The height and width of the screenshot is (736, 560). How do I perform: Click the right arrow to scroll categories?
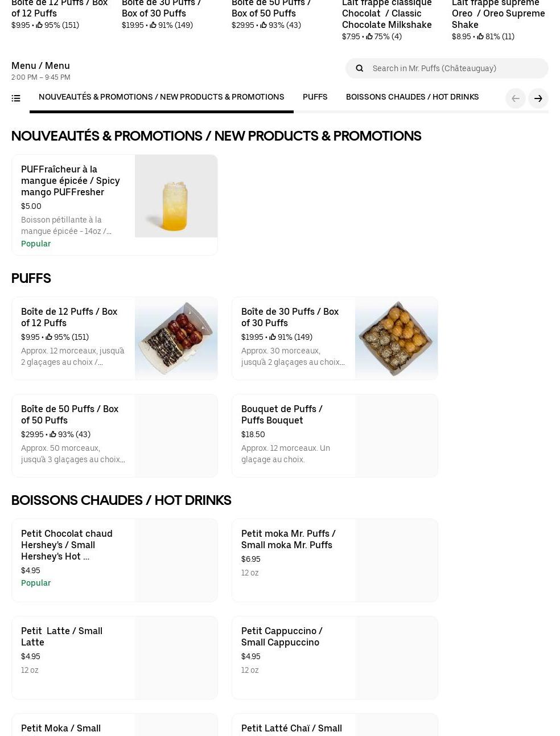coord(538,98)
